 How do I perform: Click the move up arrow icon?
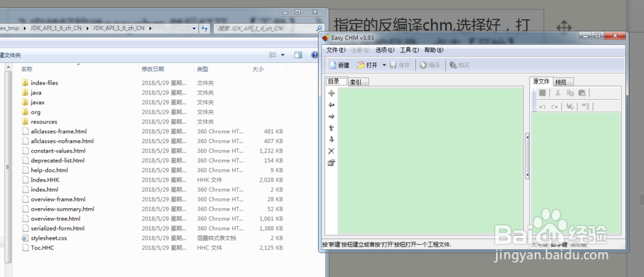[x=332, y=128]
